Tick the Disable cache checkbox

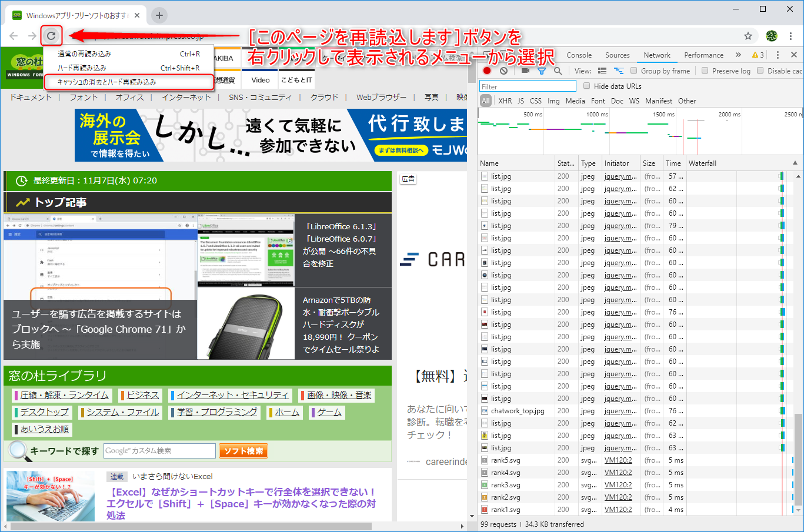[760, 71]
